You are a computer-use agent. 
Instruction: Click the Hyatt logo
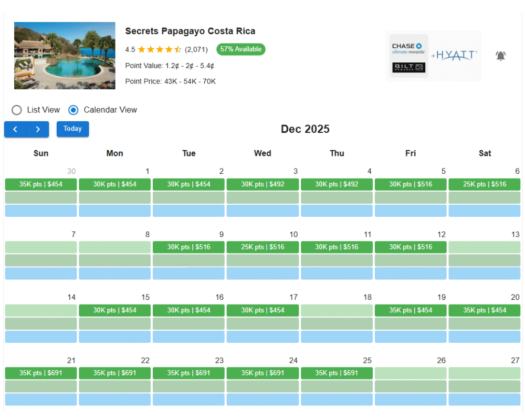tap(457, 55)
